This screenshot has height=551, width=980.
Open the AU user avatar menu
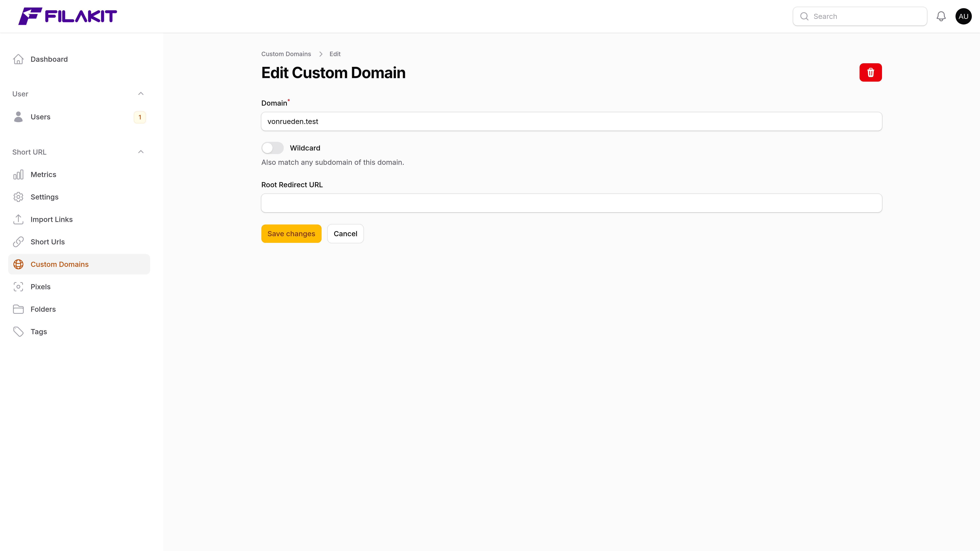pos(963,16)
